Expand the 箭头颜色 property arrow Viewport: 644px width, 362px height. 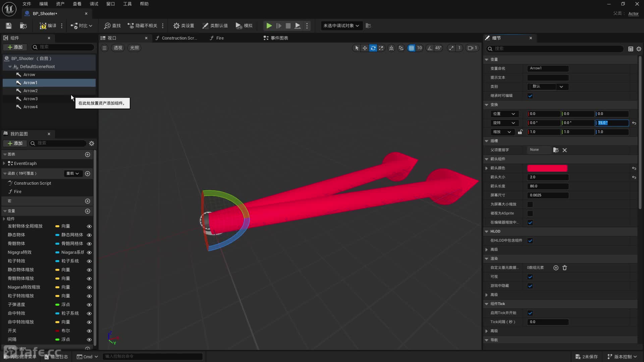(487, 168)
